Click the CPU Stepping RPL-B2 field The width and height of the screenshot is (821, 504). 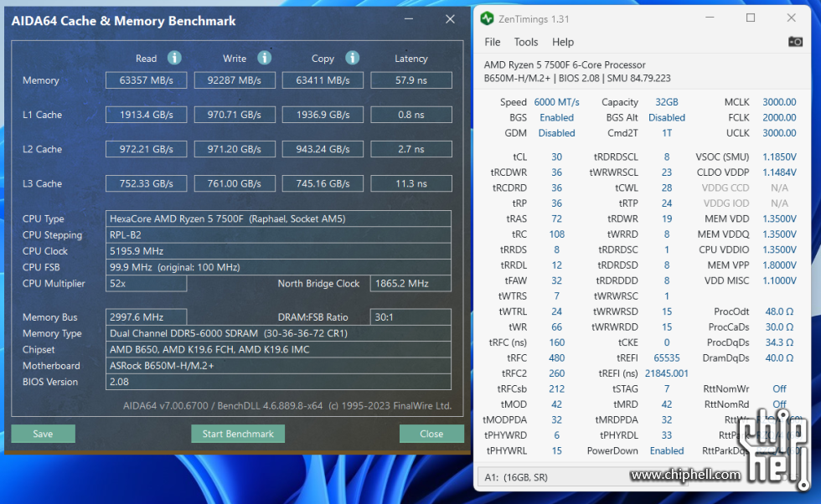[x=278, y=235]
